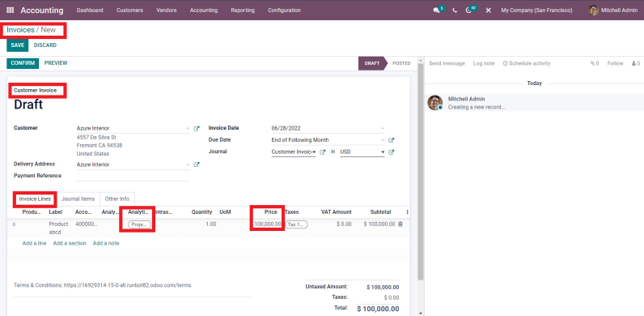Open Delivery Address external link icon
Screen dimensions: 644x316
point(197,164)
